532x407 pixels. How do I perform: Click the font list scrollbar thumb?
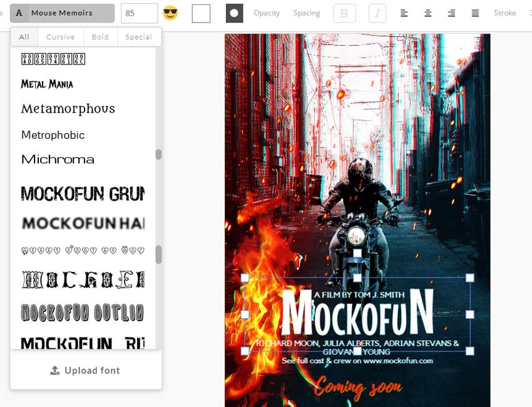pyautogui.click(x=158, y=254)
